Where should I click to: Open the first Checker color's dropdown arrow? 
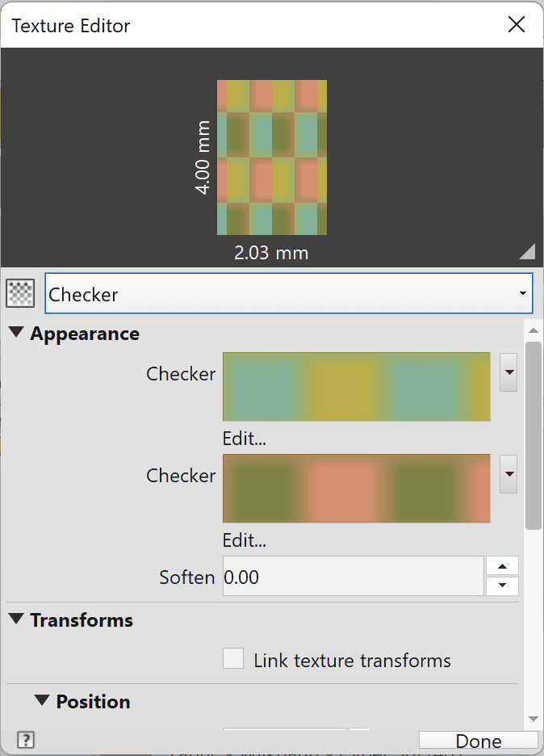508,372
